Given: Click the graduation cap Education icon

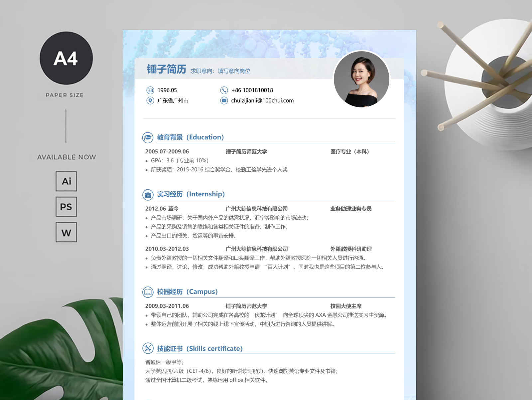Looking at the screenshot, I should coord(148,137).
